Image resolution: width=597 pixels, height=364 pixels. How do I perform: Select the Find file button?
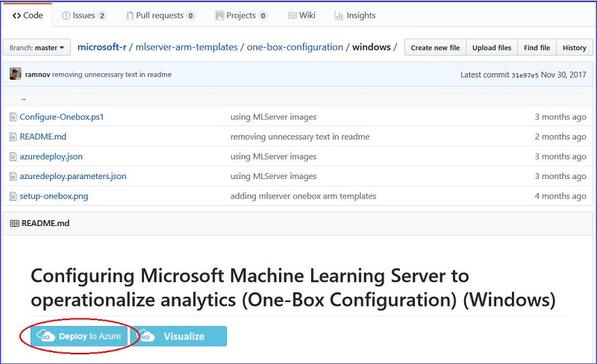(537, 48)
